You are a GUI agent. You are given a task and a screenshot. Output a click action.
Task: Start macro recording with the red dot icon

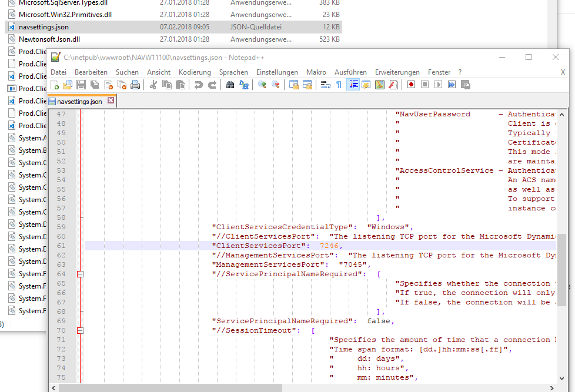[x=411, y=85]
